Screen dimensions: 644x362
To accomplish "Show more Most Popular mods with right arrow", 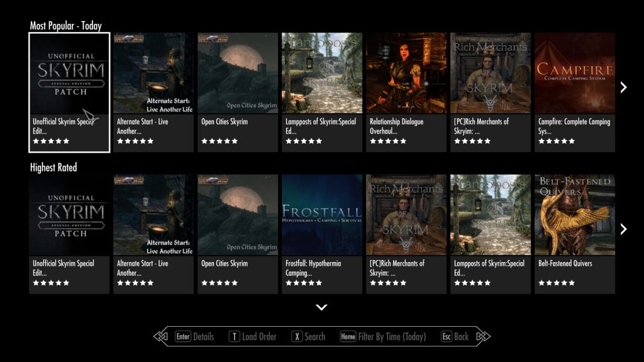I will (623, 87).
